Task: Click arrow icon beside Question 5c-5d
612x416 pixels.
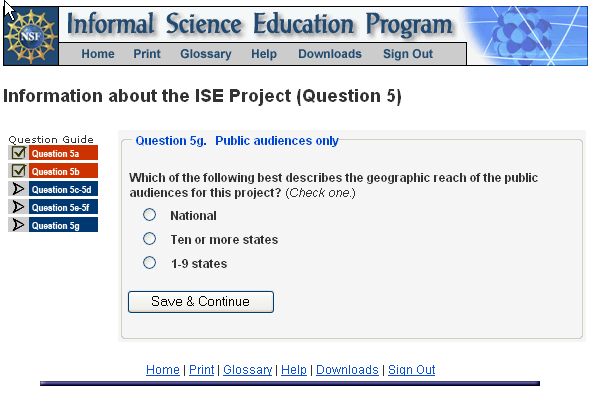Action: coord(18,189)
